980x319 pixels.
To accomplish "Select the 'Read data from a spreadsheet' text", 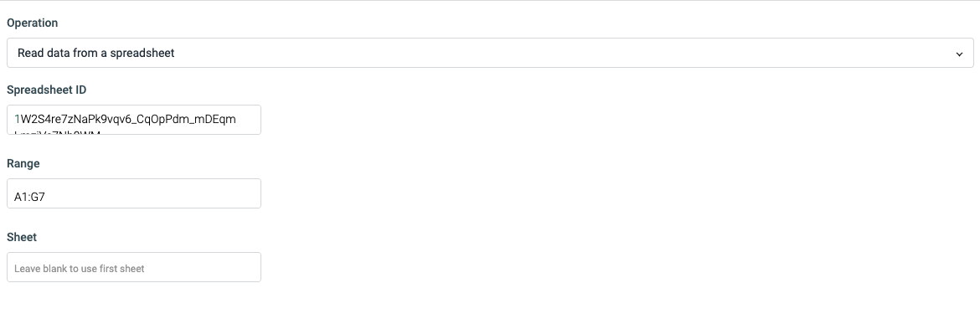I will (95, 53).
